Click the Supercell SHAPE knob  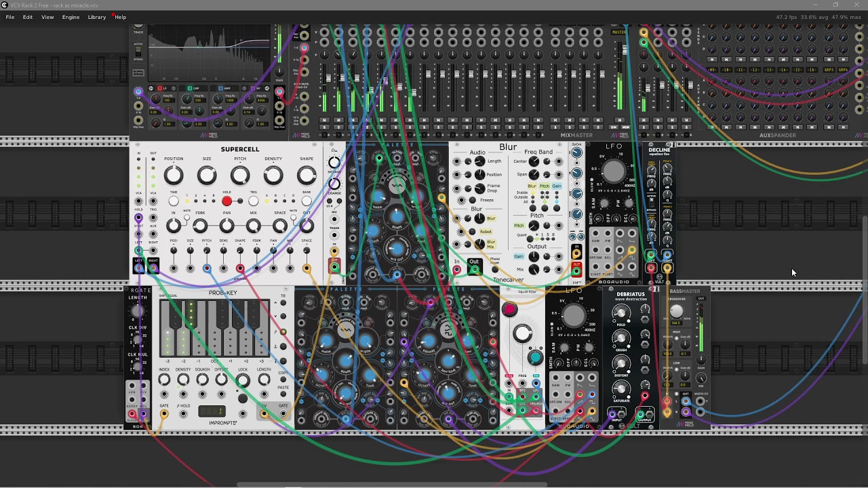click(x=307, y=176)
